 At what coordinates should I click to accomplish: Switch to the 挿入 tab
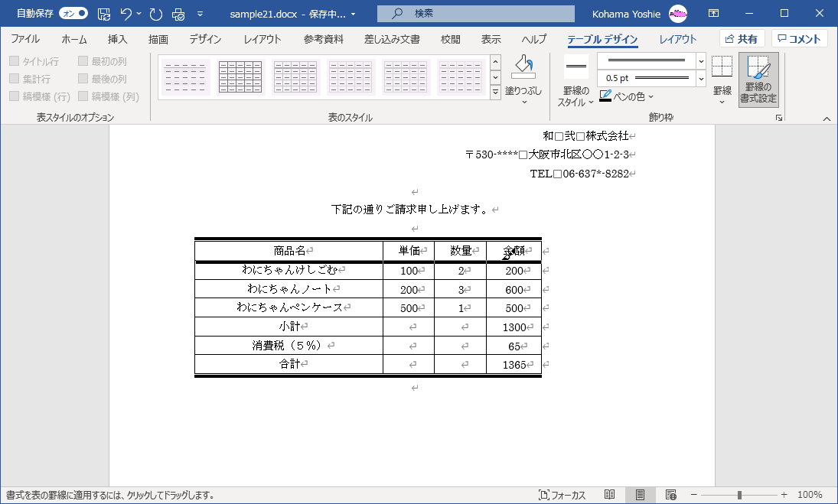[117, 39]
